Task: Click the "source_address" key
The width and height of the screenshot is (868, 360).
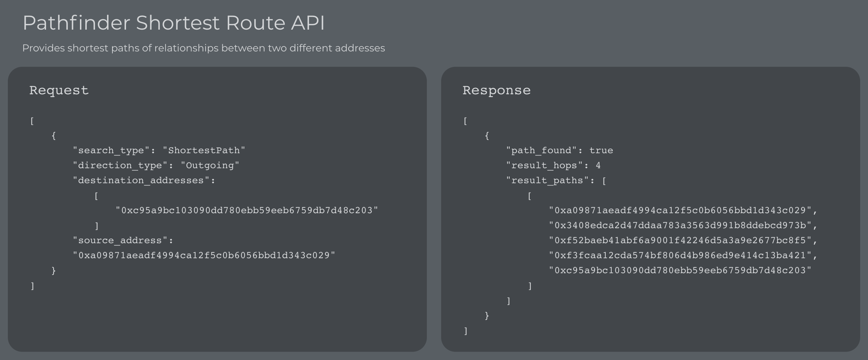Action: (123, 240)
